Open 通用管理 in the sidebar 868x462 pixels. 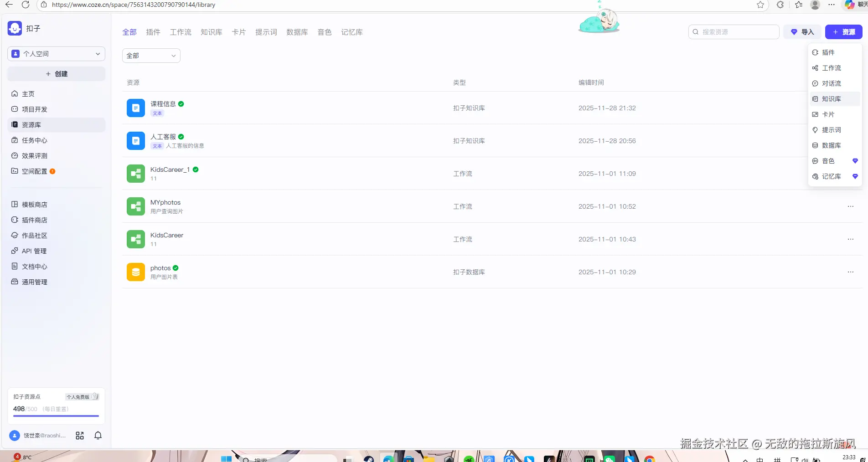56,282
